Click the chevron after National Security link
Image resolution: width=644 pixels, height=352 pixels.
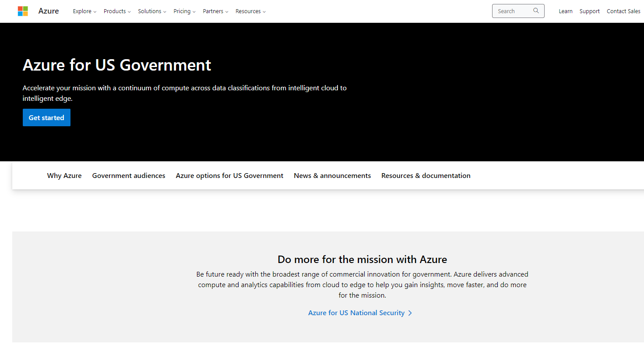click(410, 313)
